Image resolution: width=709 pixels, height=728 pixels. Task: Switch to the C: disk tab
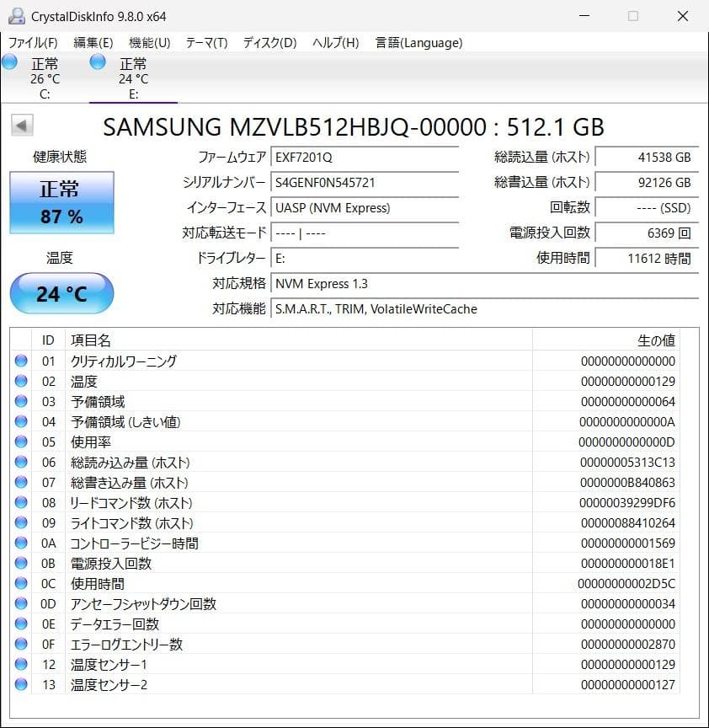[45, 78]
